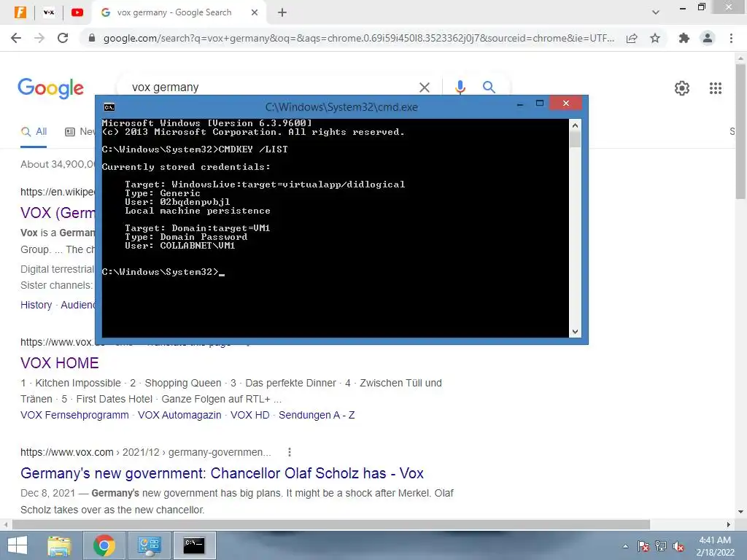Screen dimensions: 747x560
Task: Submit search with the magnifier icon
Action: click(489, 87)
